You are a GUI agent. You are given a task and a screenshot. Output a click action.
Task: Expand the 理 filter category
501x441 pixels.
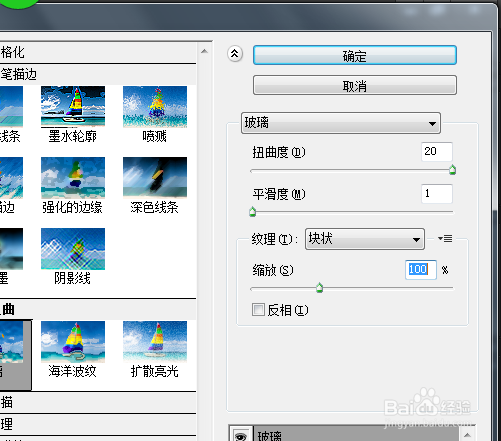(98, 424)
